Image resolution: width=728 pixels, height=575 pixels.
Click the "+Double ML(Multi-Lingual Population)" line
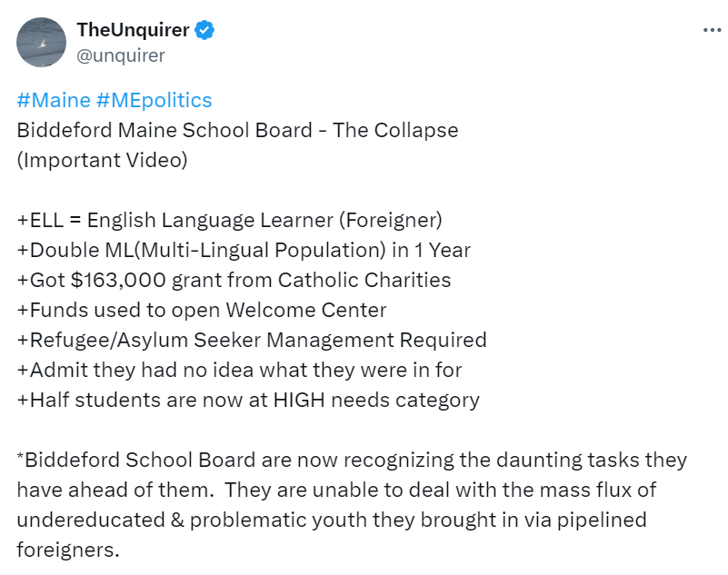tap(244, 250)
